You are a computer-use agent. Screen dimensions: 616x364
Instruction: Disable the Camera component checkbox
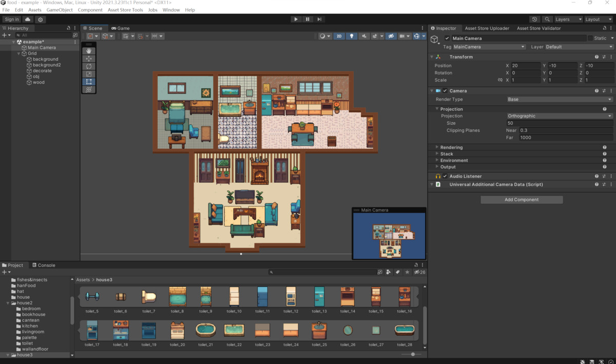[x=445, y=91]
